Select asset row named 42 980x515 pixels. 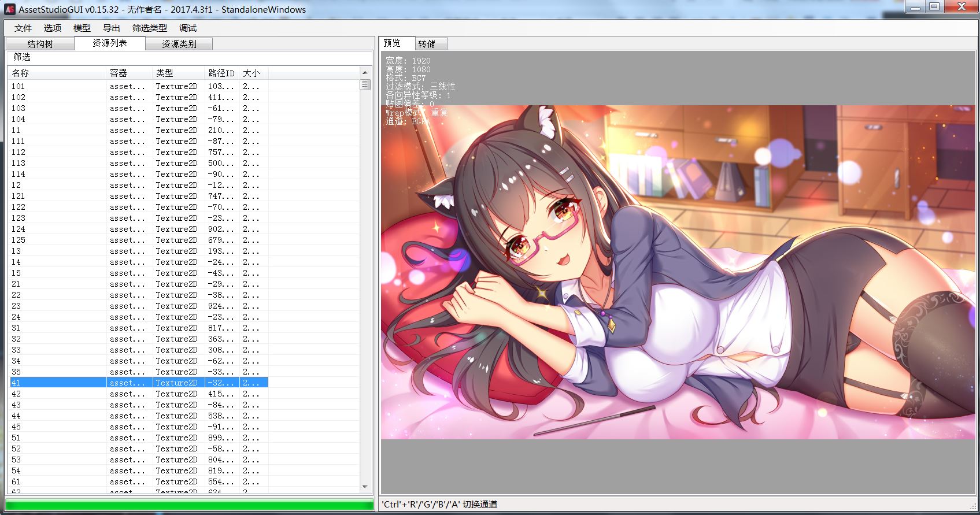(x=139, y=394)
